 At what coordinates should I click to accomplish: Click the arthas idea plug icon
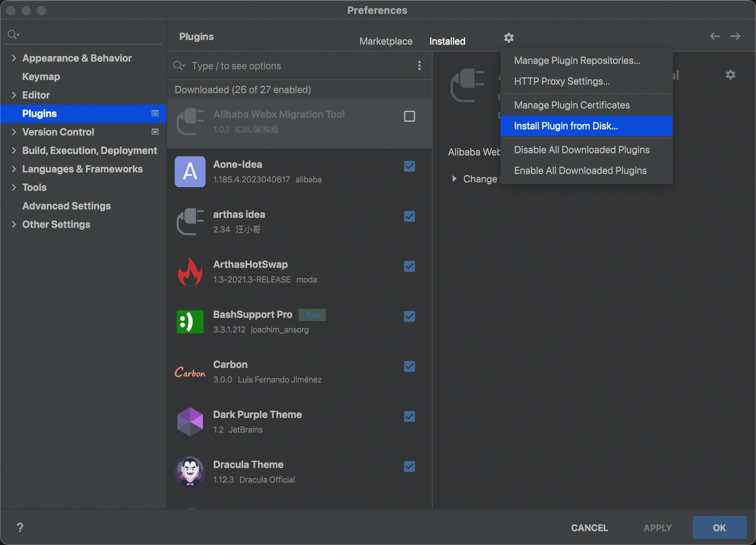[190, 222]
